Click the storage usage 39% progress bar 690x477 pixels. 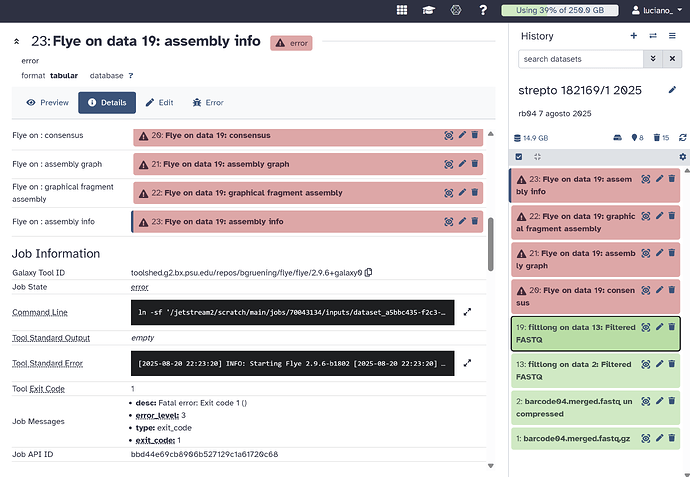coord(560,10)
